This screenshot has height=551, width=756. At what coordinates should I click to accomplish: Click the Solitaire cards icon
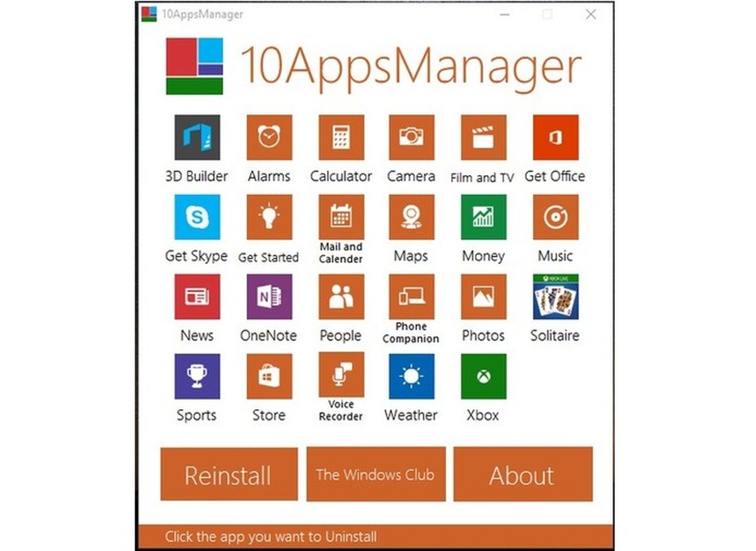pos(556,296)
